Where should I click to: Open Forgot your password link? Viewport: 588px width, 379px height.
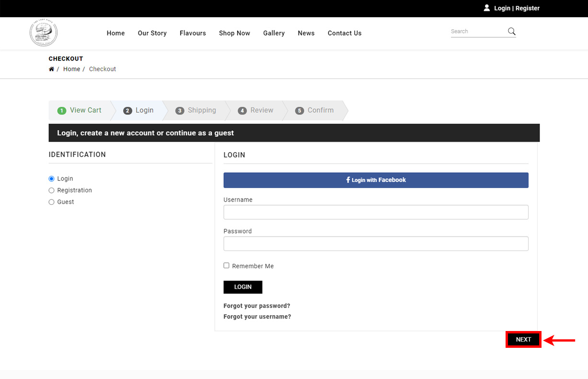pyautogui.click(x=257, y=306)
